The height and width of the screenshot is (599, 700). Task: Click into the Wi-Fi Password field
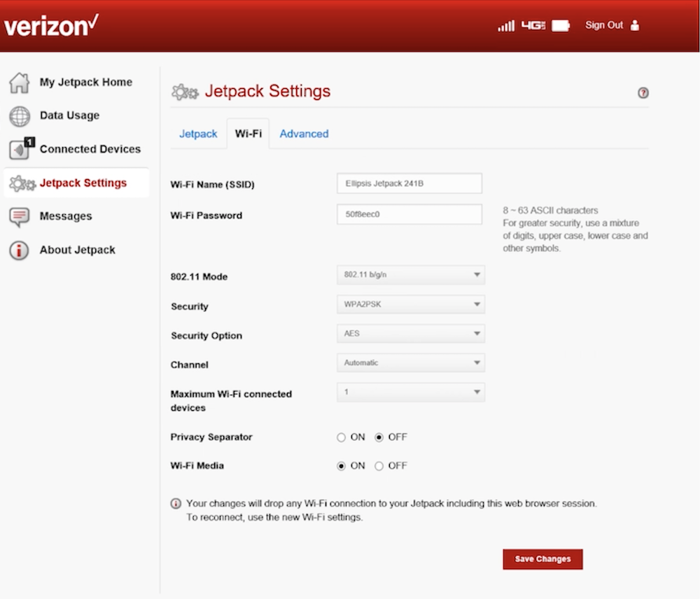point(409,214)
